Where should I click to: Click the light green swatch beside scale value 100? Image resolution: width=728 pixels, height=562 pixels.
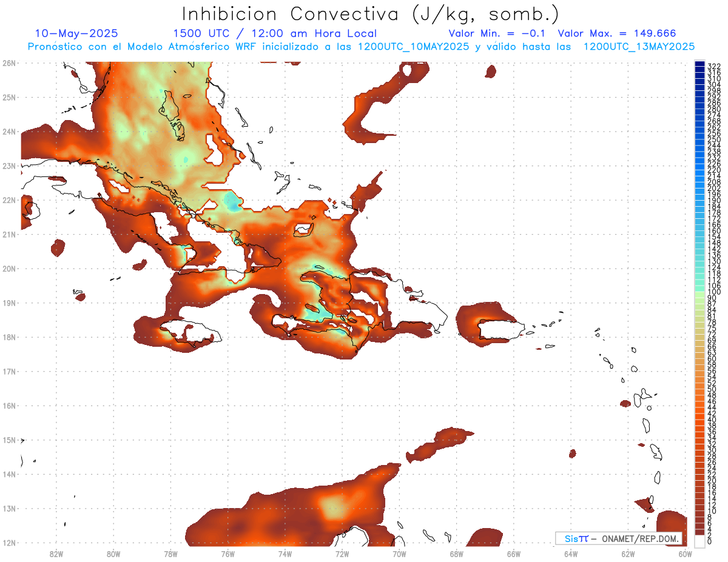tap(699, 295)
